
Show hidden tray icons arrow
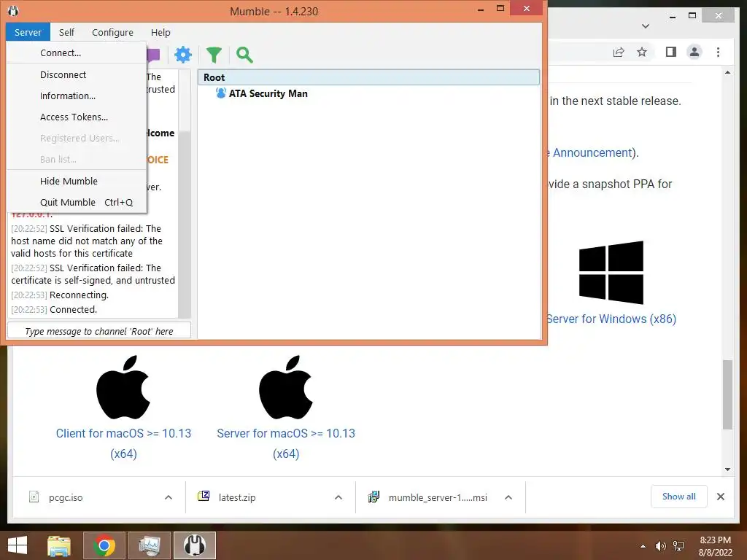tap(643, 546)
